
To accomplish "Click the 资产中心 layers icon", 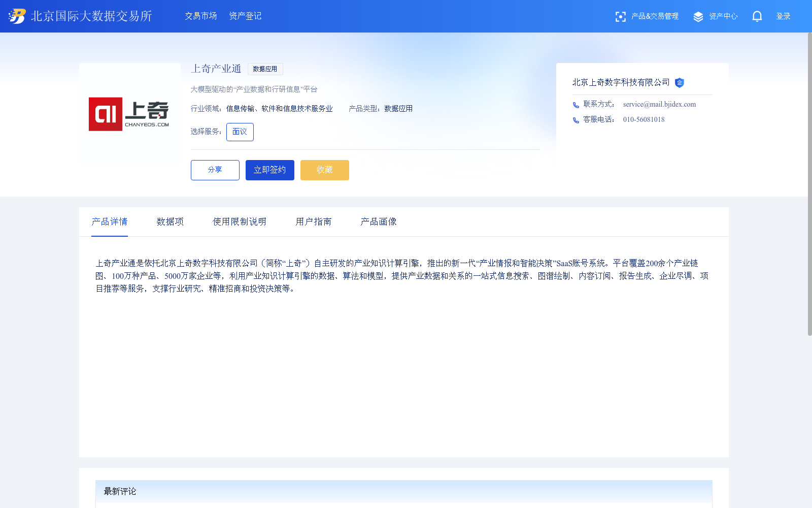I will coord(698,17).
